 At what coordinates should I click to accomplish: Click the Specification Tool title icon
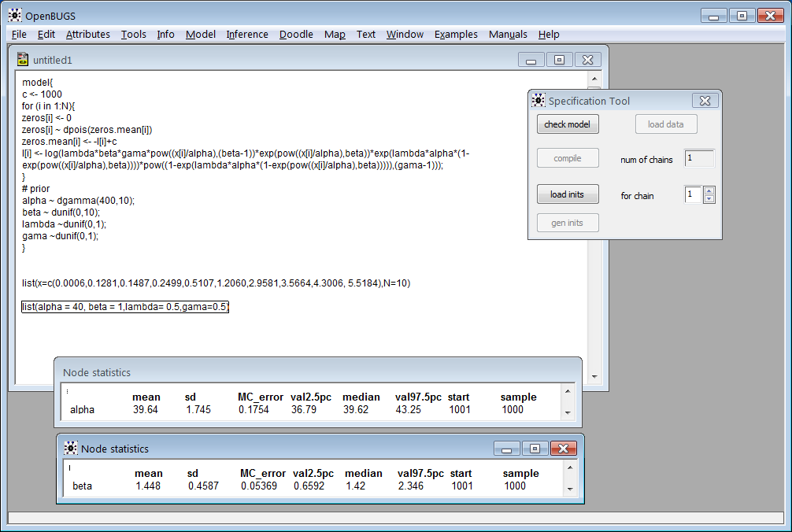(538, 101)
